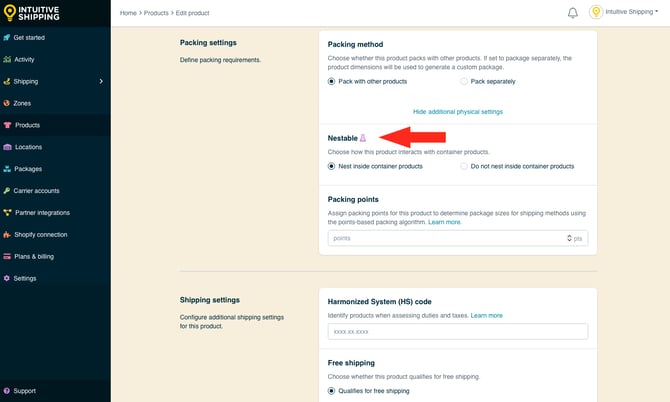Choose Qualifies for free shipping option

tap(333, 391)
